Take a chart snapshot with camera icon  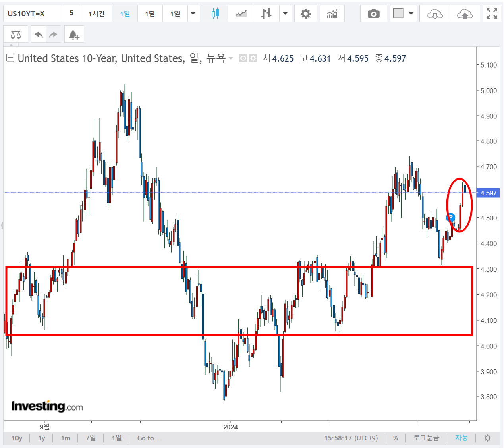[373, 14]
